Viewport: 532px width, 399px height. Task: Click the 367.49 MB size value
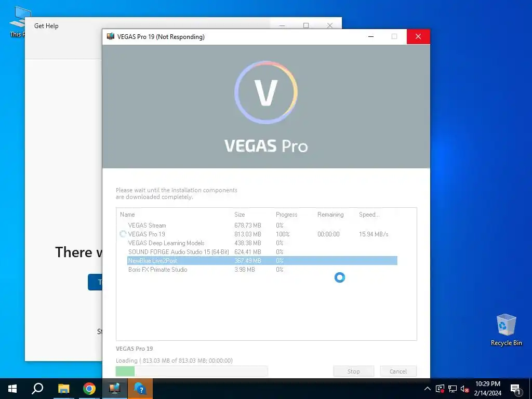(248, 261)
